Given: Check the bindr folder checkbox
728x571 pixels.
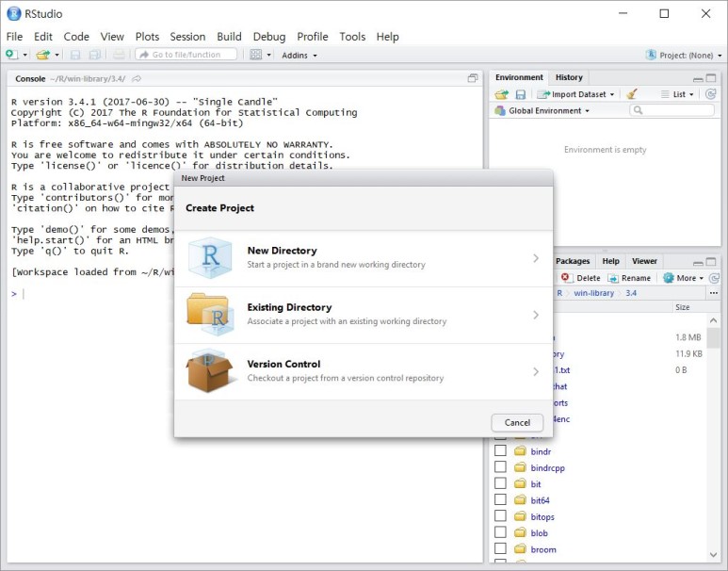Looking at the screenshot, I should [500, 450].
